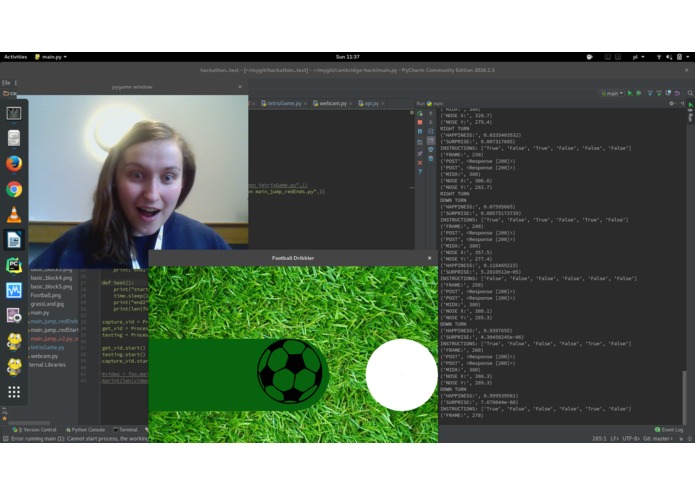Launch Firefox from the dock
695x494 pixels.
coord(14,163)
